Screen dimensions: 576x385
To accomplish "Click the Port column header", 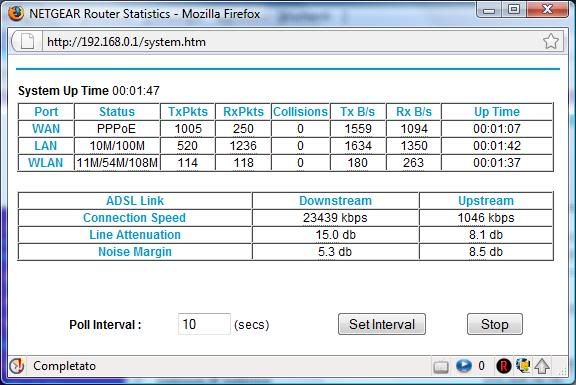I will 46,112.
